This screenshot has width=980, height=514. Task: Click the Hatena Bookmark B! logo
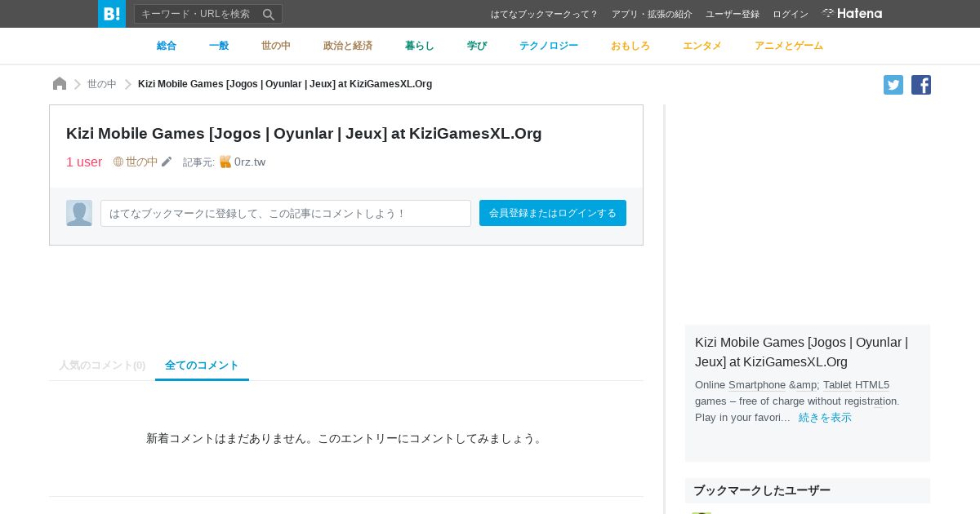112,14
